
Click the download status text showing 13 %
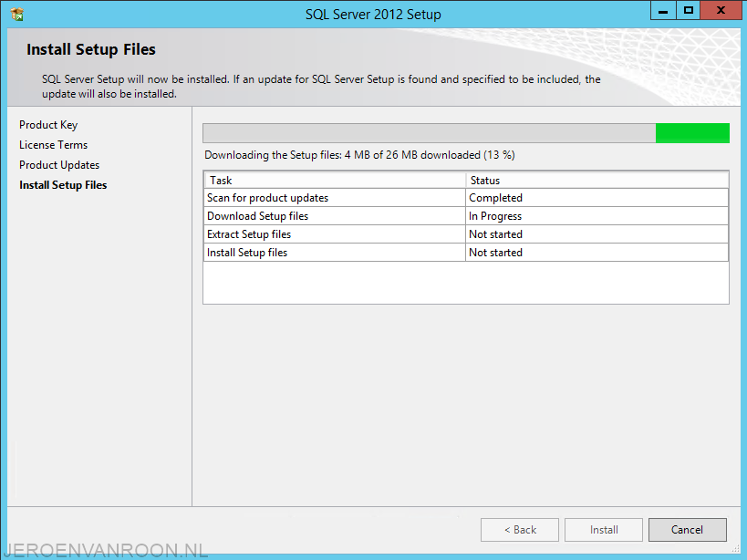coord(359,155)
